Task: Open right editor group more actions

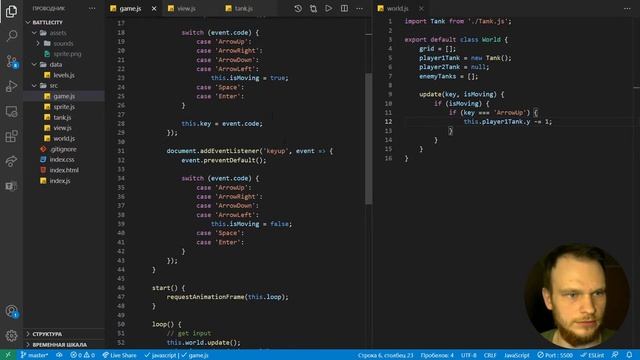Action: (627, 8)
